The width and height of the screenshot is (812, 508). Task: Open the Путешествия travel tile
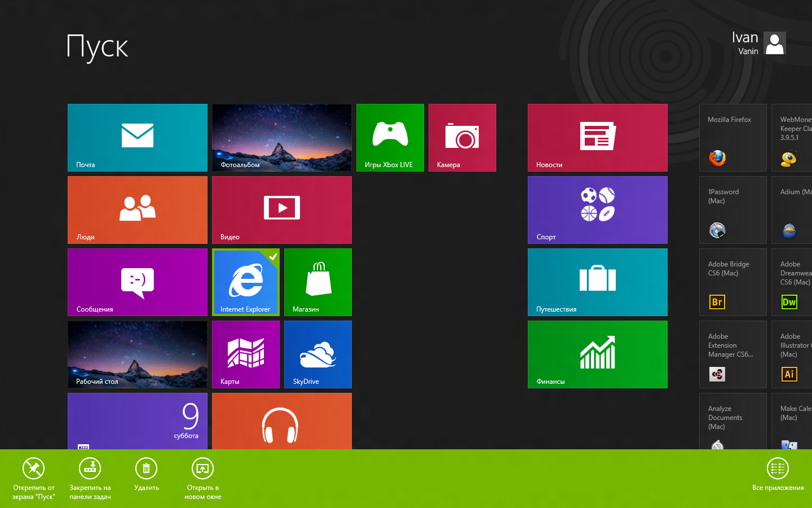pos(598,282)
